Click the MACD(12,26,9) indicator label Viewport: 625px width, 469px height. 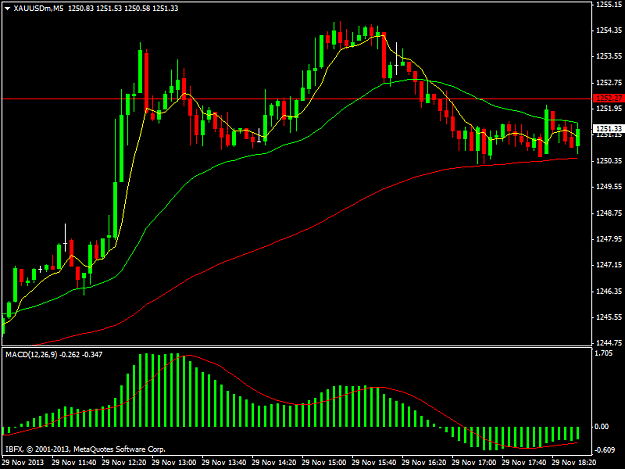(31, 355)
